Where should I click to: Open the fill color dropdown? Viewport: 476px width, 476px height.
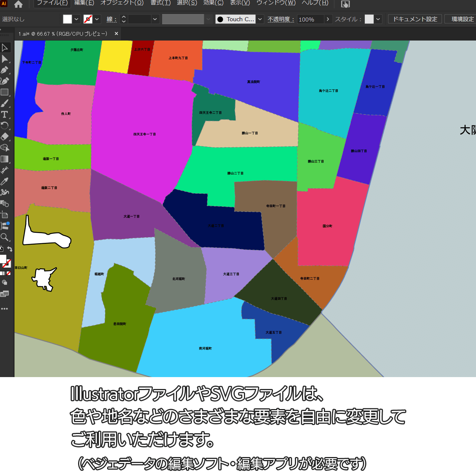coord(76,19)
